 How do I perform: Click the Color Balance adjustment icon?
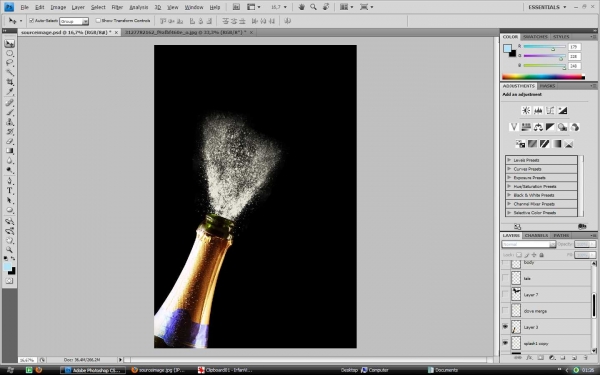click(x=538, y=127)
